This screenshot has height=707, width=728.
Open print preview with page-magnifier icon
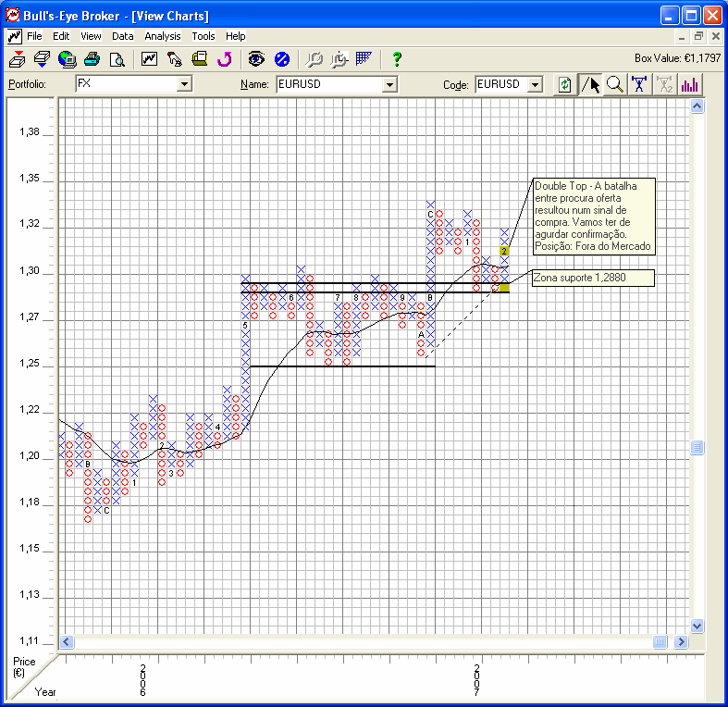(117, 59)
